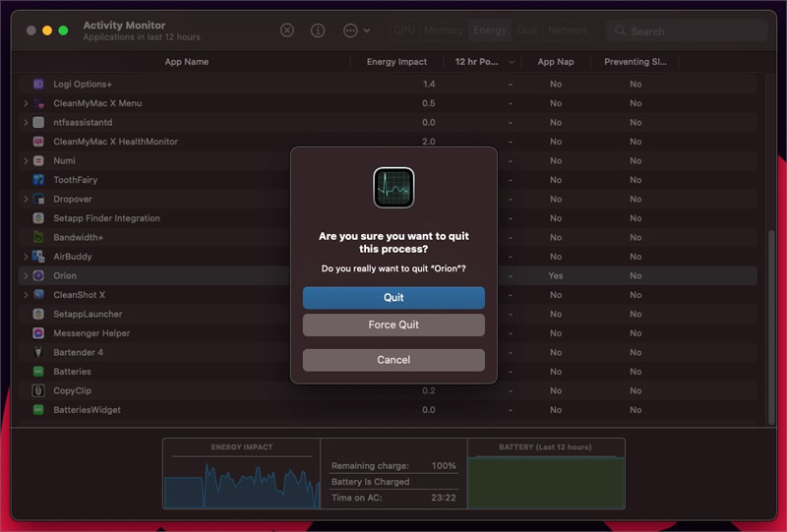Click the Activity Monitor icon in dialog
Viewport: 787px width, 532px height.
point(393,188)
